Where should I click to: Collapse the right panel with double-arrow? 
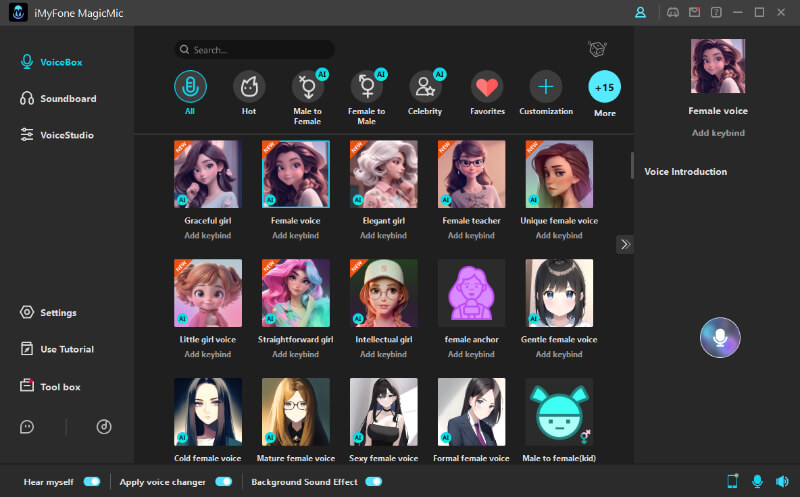(x=625, y=244)
